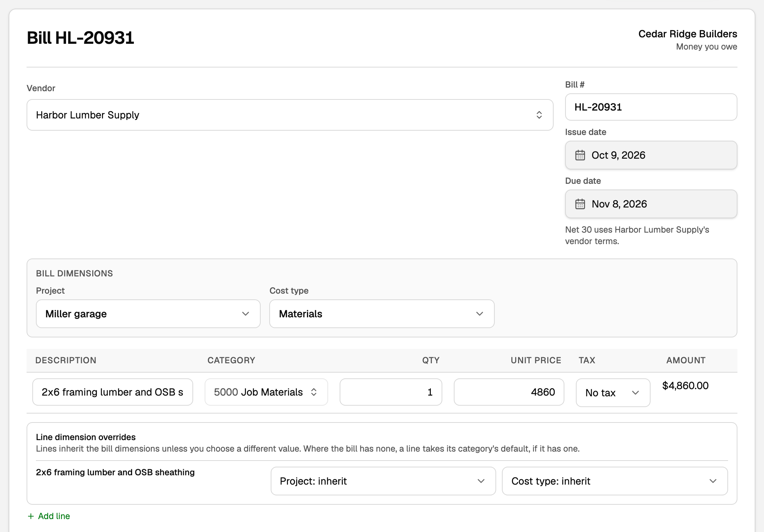Image resolution: width=764 pixels, height=532 pixels.
Task: Click the plus icon beside Add line
Action: (x=31, y=516)
